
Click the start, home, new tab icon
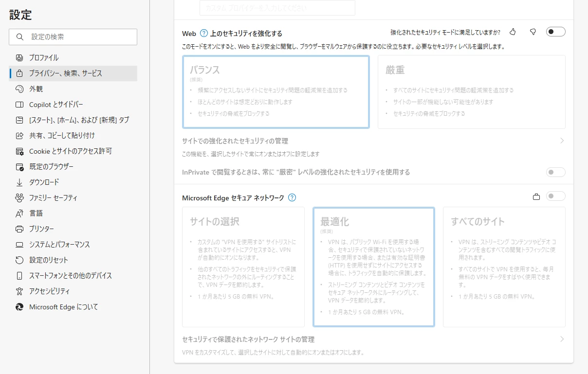pos(19,120)
